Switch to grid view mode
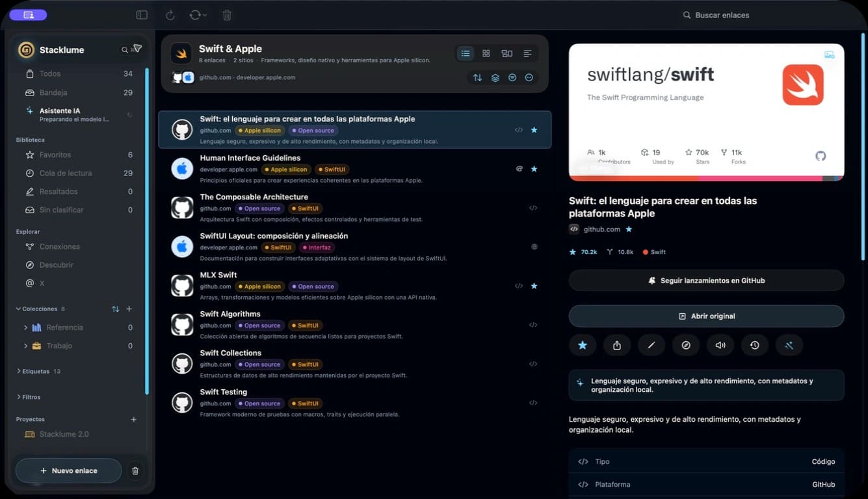The height and width of the screenshot is (499, 868). coord(486,53)
